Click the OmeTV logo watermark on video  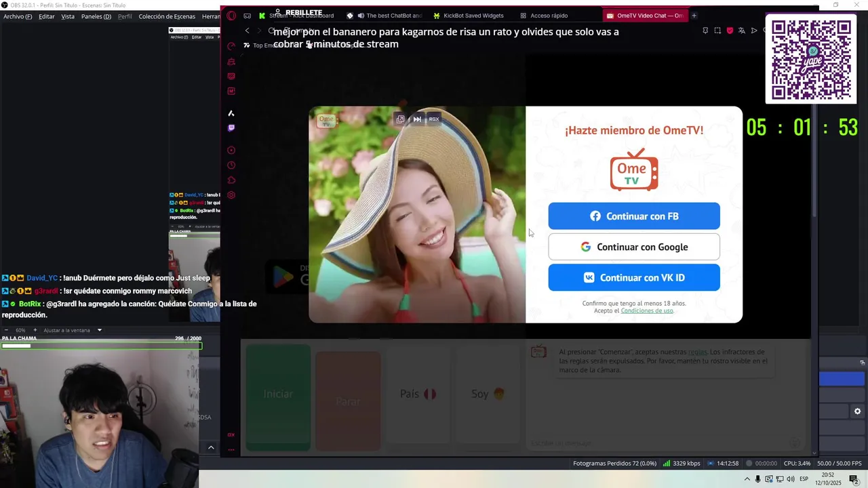(x=326, y=121)
